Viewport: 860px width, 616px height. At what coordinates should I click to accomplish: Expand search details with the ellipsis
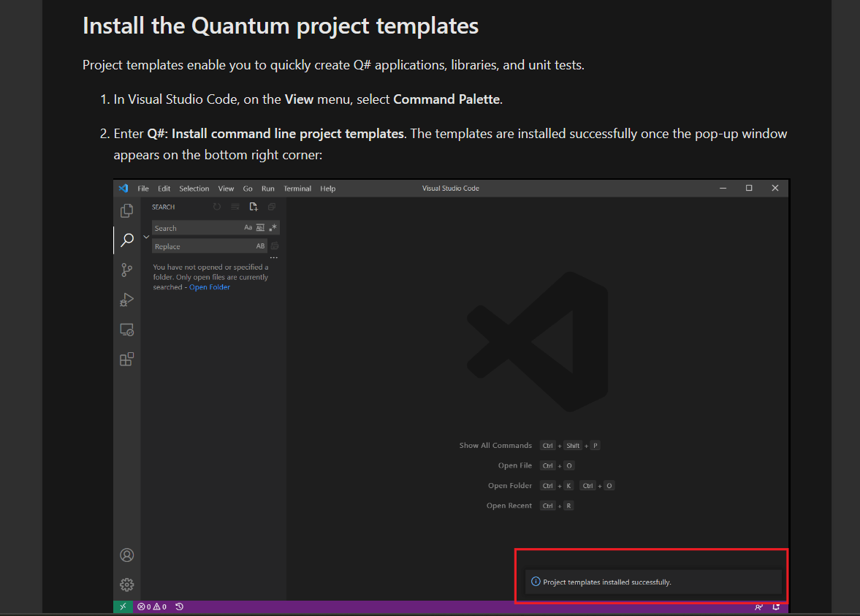(x=274, y=258)
